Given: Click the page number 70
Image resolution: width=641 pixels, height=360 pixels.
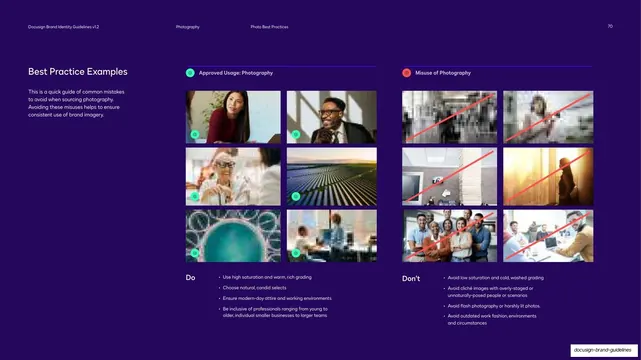Looking at the screenshot, I should click(610, 26).
